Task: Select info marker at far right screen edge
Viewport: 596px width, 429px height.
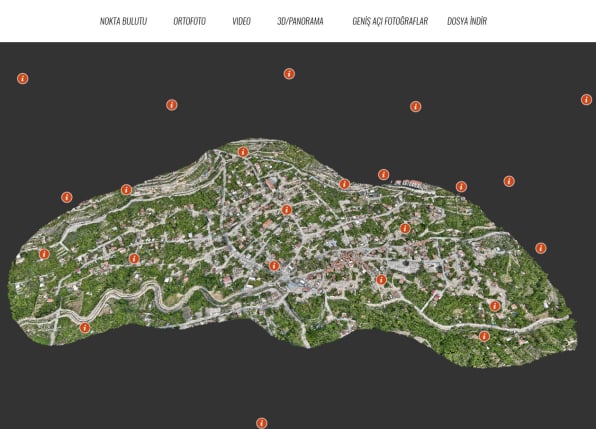Action: [586, 100]
